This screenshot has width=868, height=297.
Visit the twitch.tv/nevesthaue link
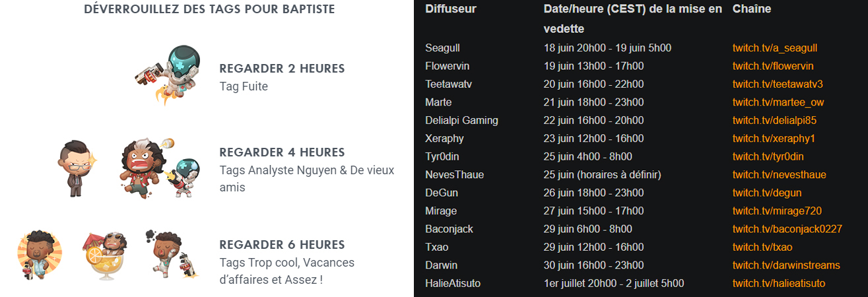(780, 175)
